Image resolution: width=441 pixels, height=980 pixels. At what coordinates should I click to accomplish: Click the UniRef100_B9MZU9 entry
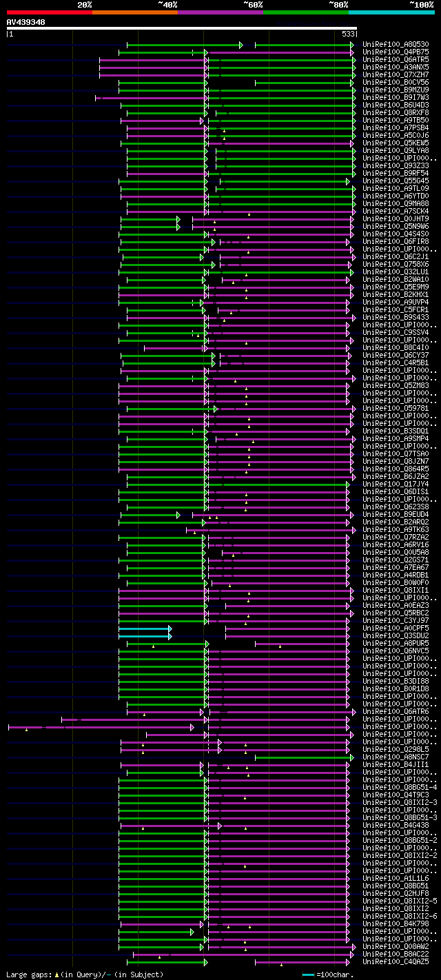tap(396, 90)
